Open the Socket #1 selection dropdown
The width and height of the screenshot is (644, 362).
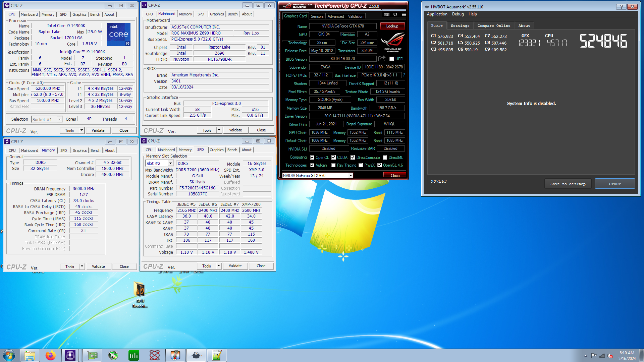[47, 119]
